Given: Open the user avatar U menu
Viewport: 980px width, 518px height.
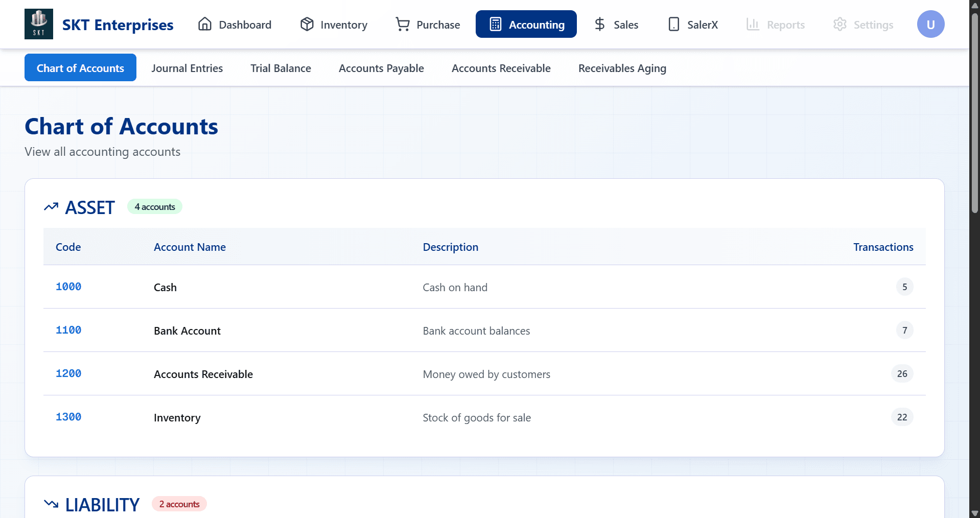Looking at the screenshot, I should pos(930,24).
